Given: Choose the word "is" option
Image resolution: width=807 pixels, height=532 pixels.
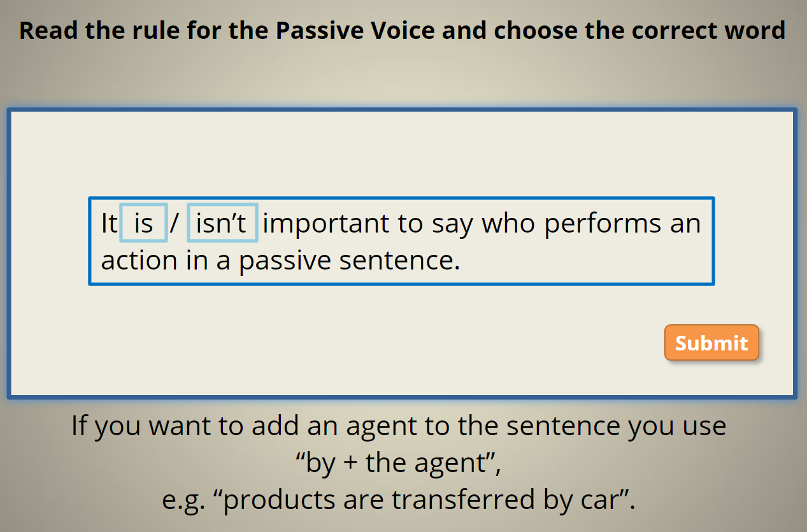Looking at the screenshot, I should coord(144,223).
